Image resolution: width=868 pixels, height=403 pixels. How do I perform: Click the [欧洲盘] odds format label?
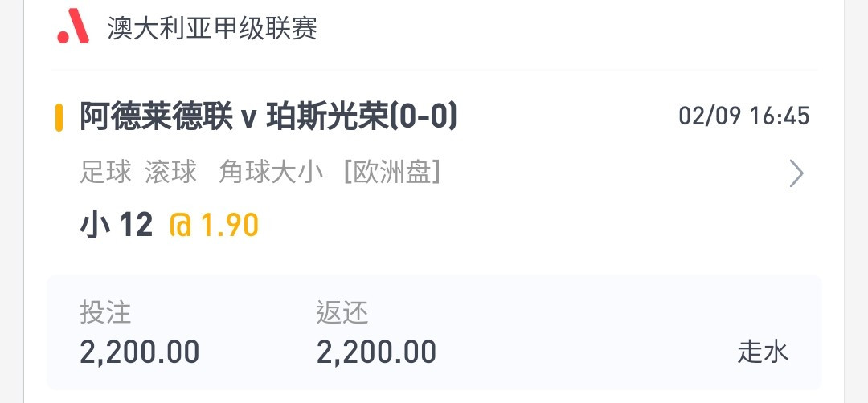392,172
